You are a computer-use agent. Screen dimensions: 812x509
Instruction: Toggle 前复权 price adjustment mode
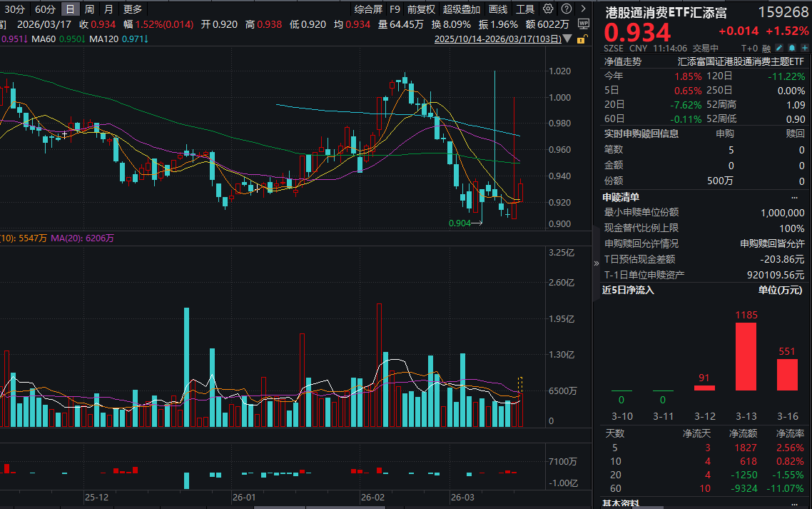[x=421, y=9]
